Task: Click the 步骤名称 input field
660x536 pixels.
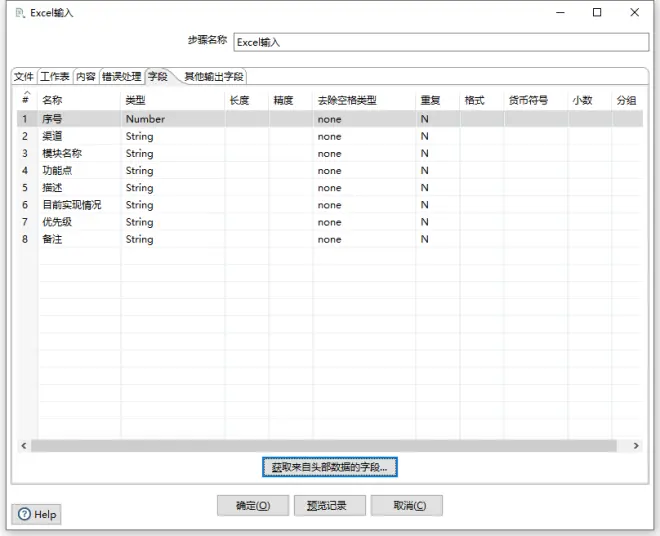Action: click(x=441, y=42)
